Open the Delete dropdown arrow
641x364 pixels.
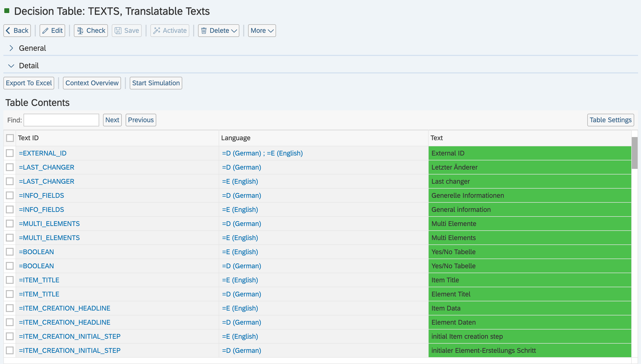(x=234, y=31)
